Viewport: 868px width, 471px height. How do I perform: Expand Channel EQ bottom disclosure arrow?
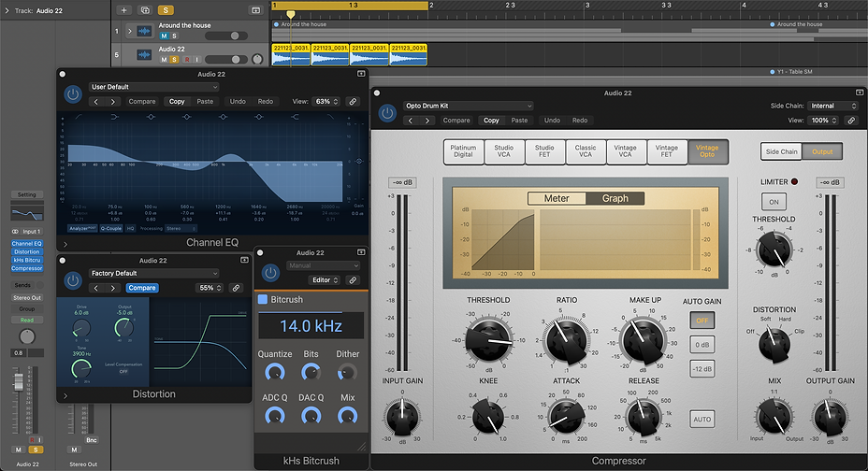click(65, 244)
